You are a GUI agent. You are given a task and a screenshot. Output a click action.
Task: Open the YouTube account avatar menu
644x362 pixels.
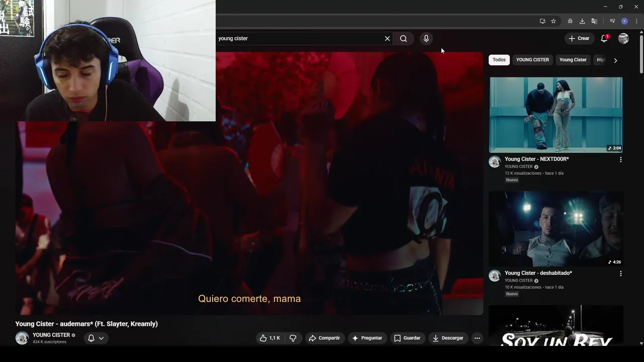pos(623,38)
